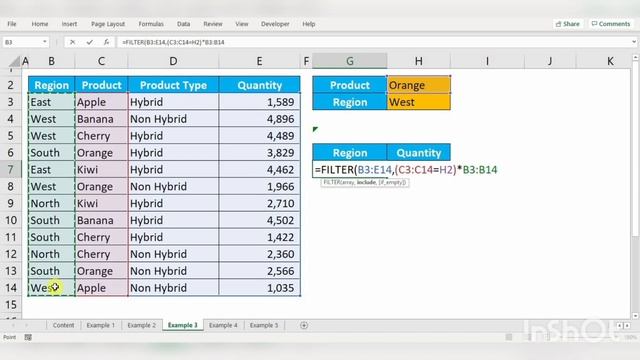Viewport: 640px width, 360px height.
Task: Click the Quantity header in column E
Action: [x=260, y=85]
